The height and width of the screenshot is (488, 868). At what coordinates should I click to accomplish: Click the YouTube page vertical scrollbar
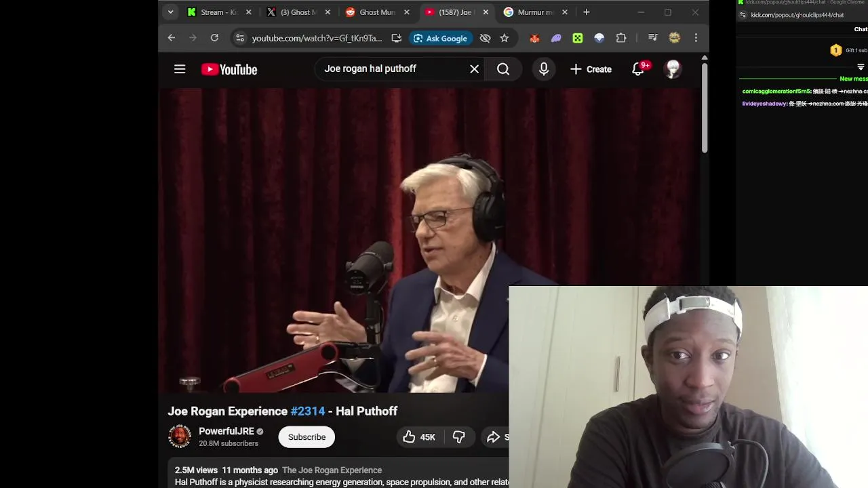[705, 107]
